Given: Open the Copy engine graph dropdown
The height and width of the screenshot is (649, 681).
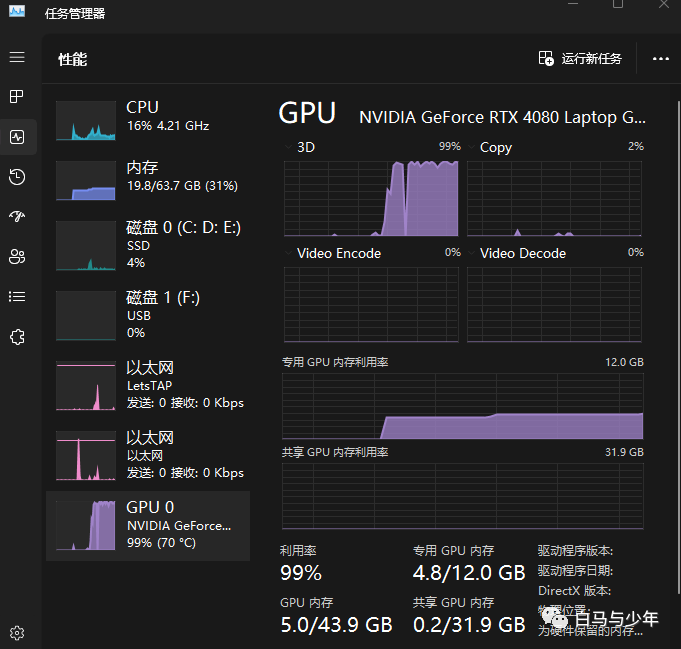Looking at the screenshot, I should click(471, 147).
